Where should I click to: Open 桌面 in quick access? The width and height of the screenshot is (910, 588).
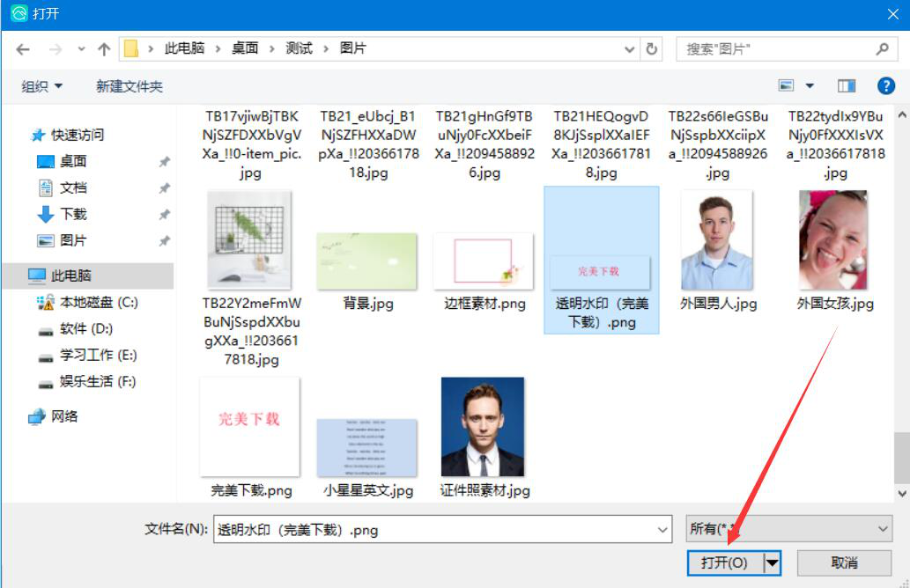[x=72, y=161]
